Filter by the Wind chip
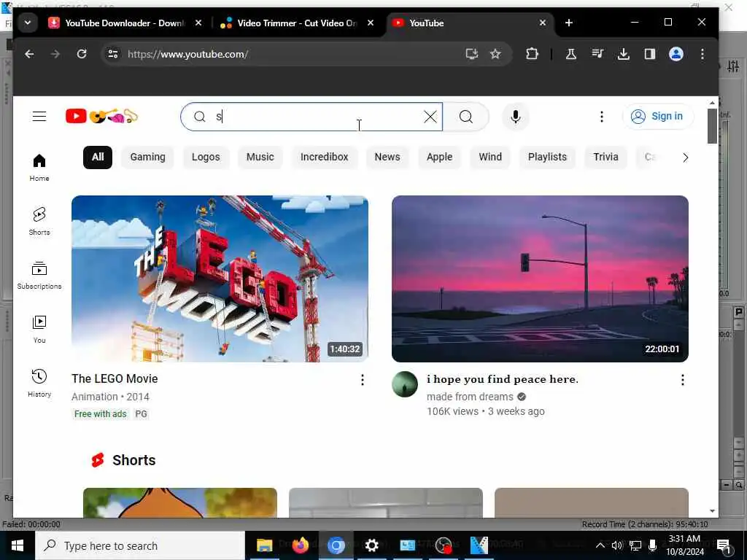747x560 pixels. tap(490, 157)
